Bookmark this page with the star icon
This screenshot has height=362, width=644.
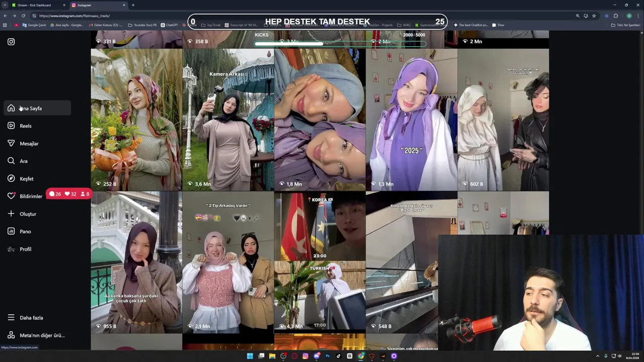pyautogui.click(x=594, y=16)
